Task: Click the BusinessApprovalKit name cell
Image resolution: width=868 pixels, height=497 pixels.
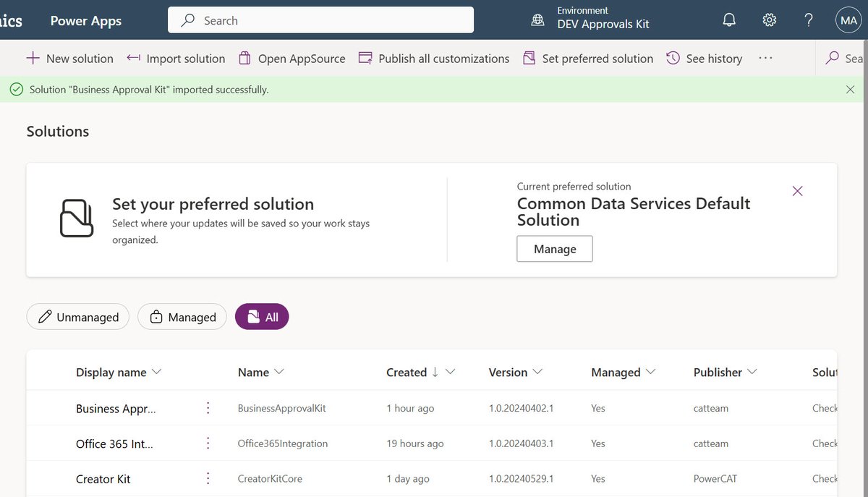Action: [x=282, y=409]
